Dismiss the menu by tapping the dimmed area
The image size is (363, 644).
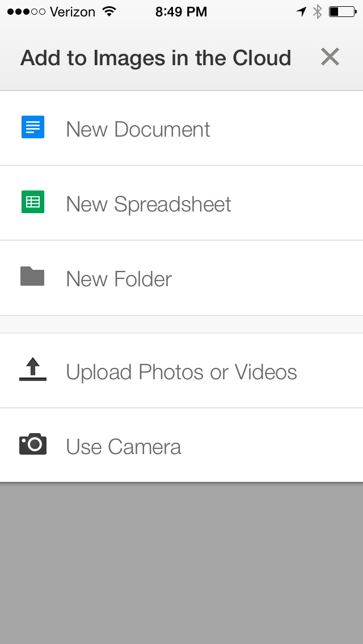click(181, 561)
